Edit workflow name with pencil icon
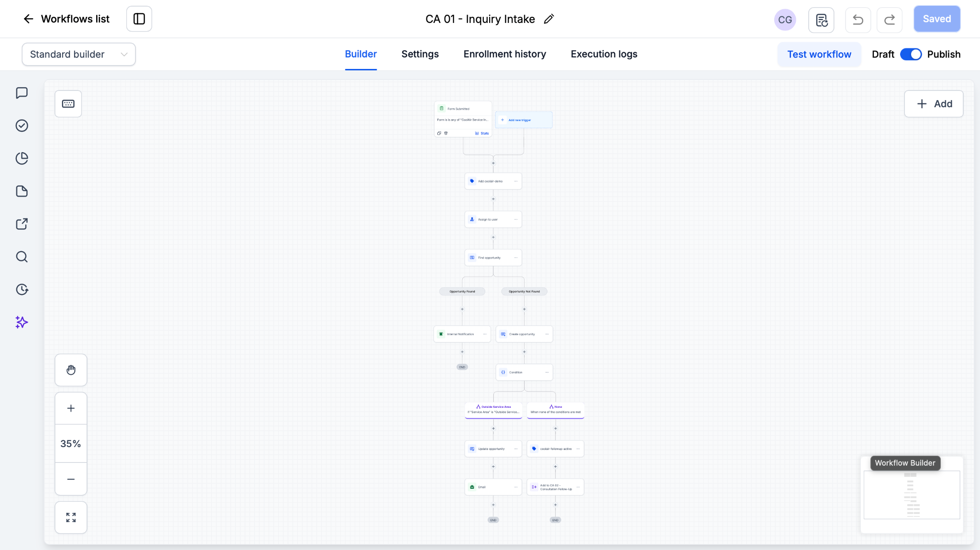The height and width of the screenshot is (550, 980). click(549, 19)
